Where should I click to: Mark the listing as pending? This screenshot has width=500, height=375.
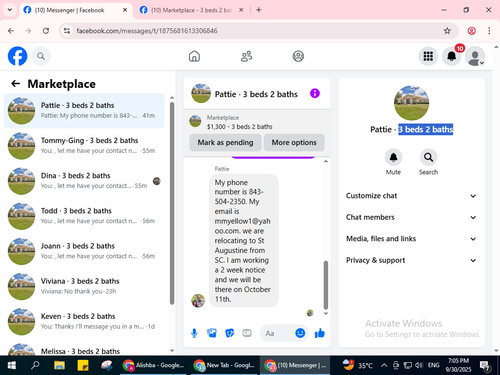(225, 143)
